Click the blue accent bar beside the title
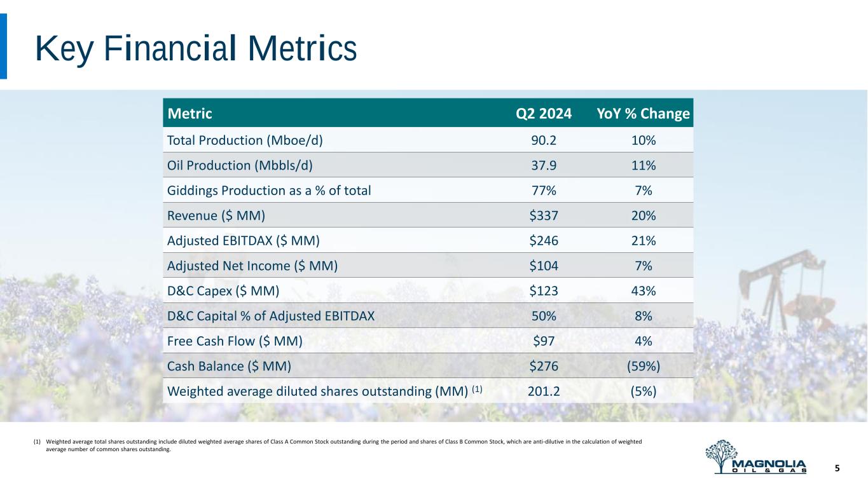The width and height of the screenshot is (868, 488). click(x=3, y=46)
